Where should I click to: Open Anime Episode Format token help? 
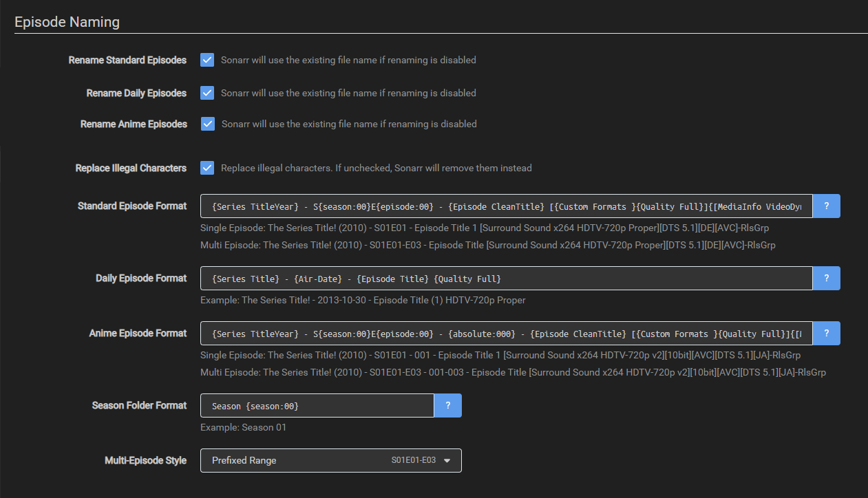click(826, 333)
